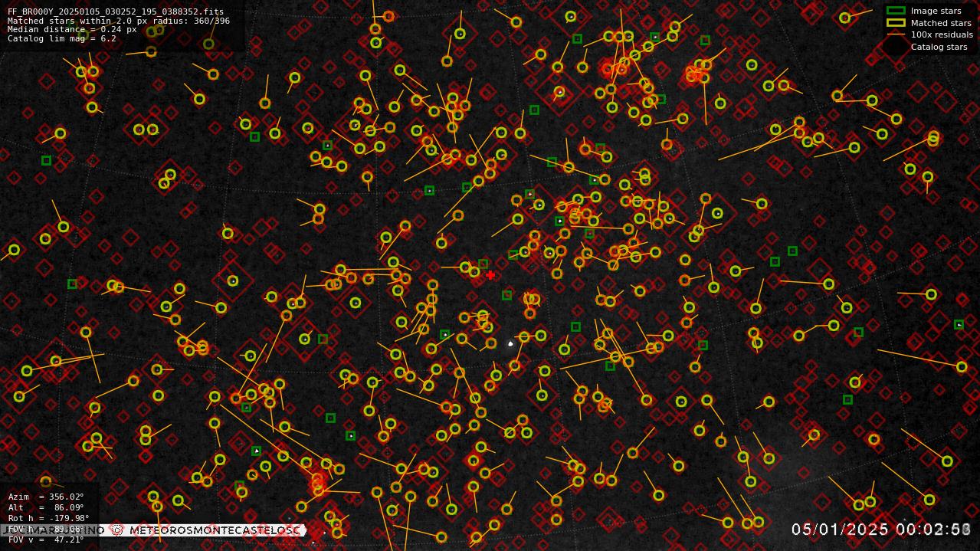Click the 'Image stars' legend label
980x551 pixels.
[x=936, y=11]
